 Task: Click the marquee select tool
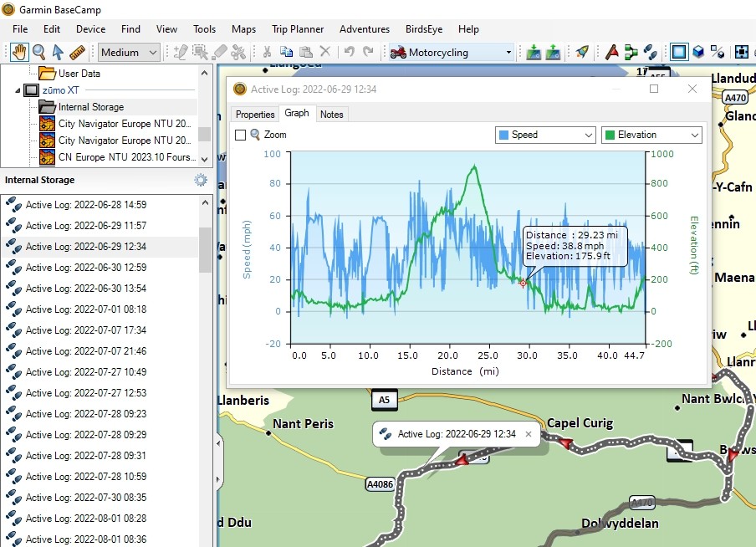(200, 52)
